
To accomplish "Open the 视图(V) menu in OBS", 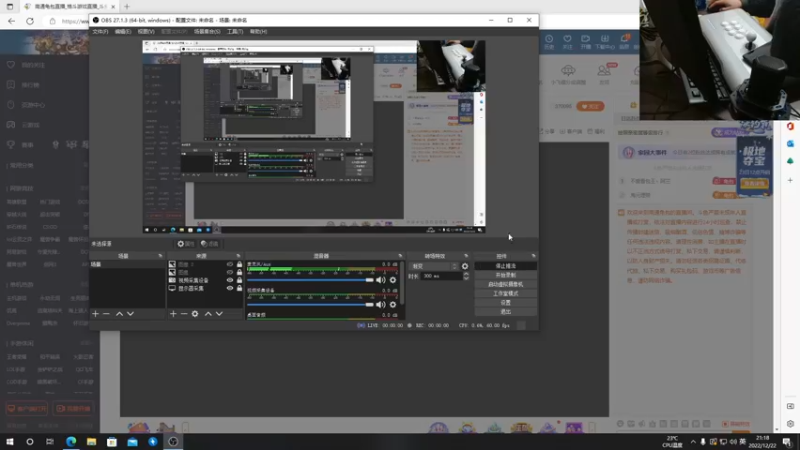I will (x=146, y=32).
